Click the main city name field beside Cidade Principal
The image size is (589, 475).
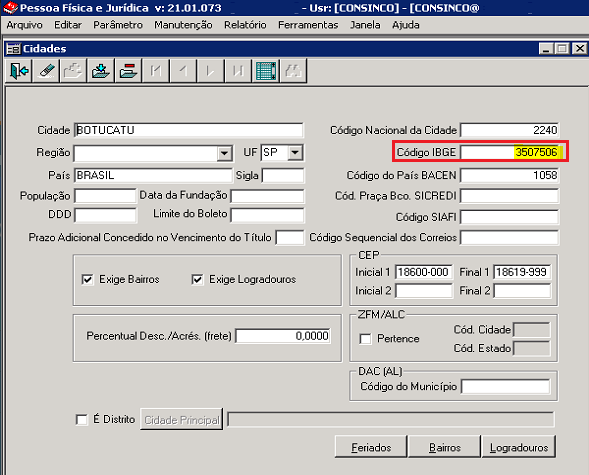coord(391,419)
